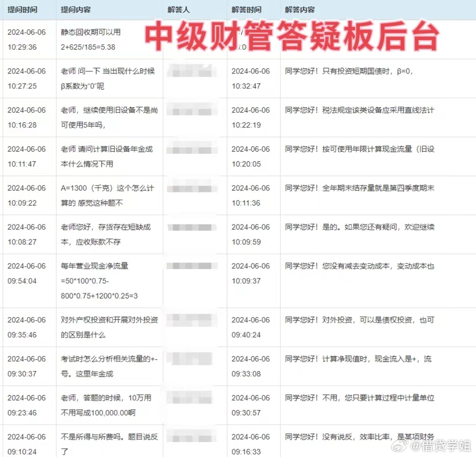Select answer time 2024-06-06 10:20:05
Image resolution: width=476 pixels, height=457 pixels.
click(251, 156)
